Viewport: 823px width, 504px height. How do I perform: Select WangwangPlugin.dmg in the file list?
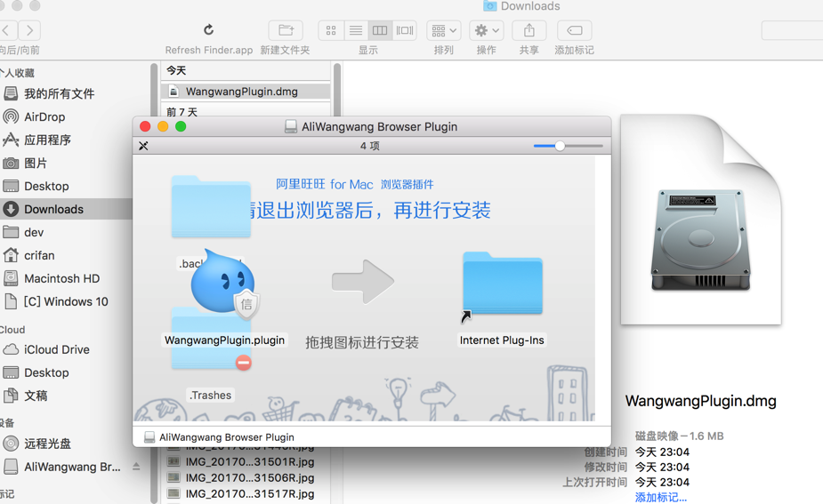[x=246, y=92]
